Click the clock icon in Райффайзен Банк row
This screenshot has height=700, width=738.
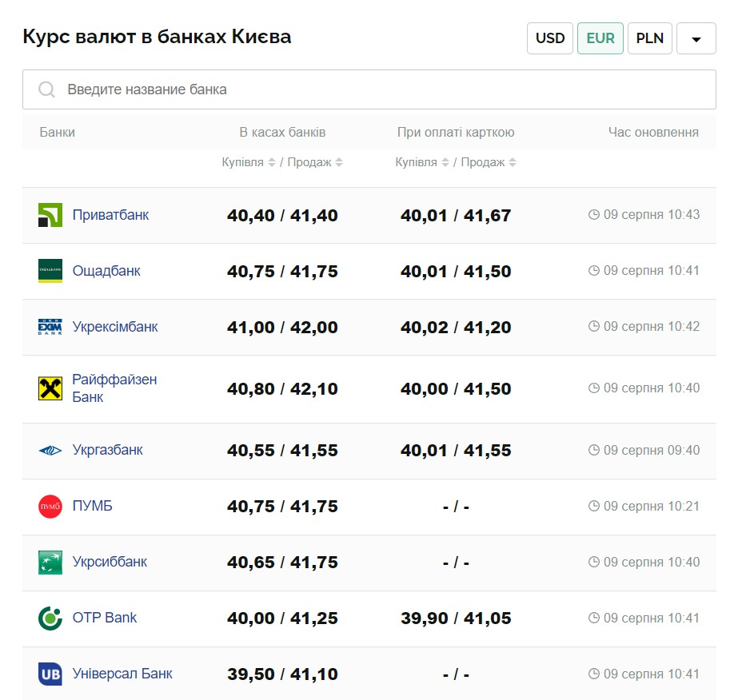(x=593, y=388)
